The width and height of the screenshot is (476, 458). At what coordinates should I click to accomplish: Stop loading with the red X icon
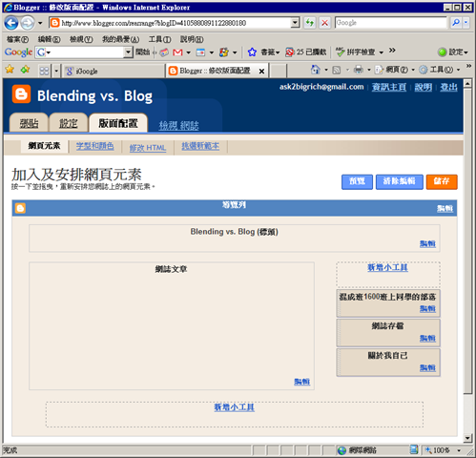(x=324, y=23)
